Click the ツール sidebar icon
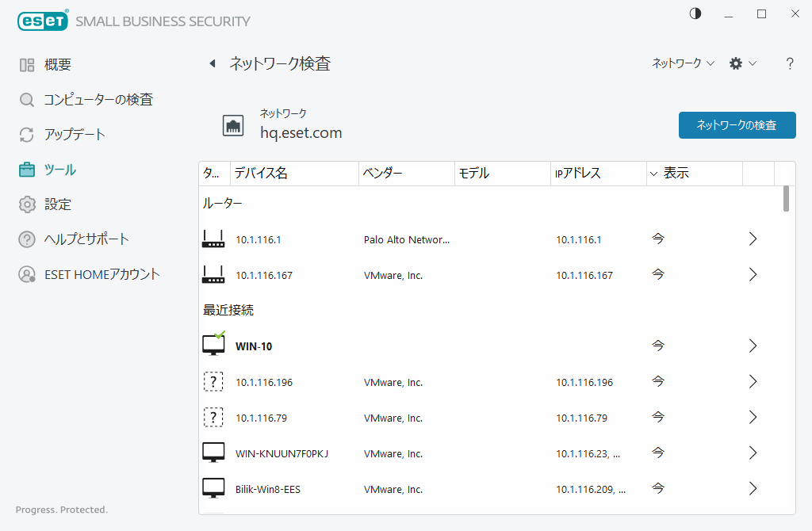812x531 pixels. [x=26, y=169]
